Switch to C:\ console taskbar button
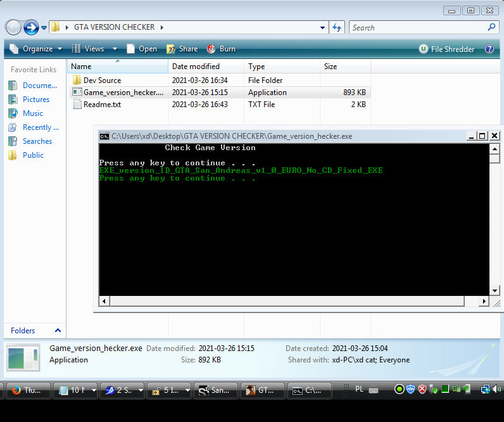 309,390
